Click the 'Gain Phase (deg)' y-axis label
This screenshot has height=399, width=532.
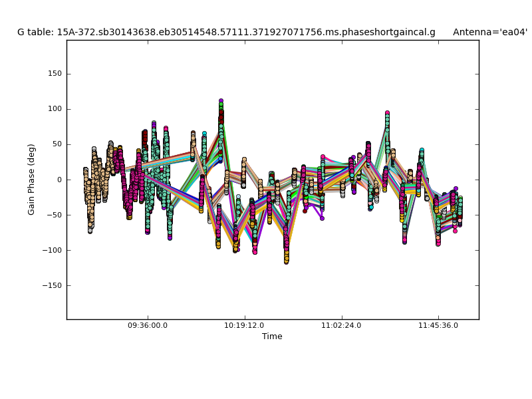[x=31, y=180]
